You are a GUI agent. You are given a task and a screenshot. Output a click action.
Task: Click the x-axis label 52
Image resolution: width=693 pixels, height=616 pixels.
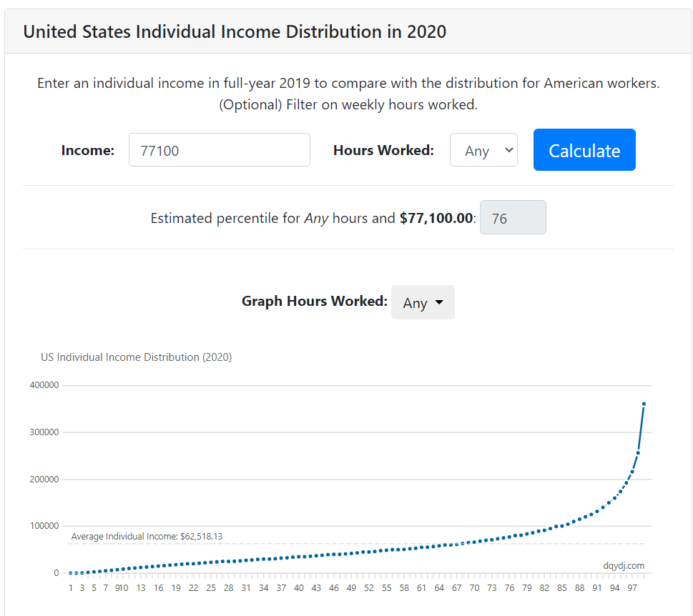(369, 588)
